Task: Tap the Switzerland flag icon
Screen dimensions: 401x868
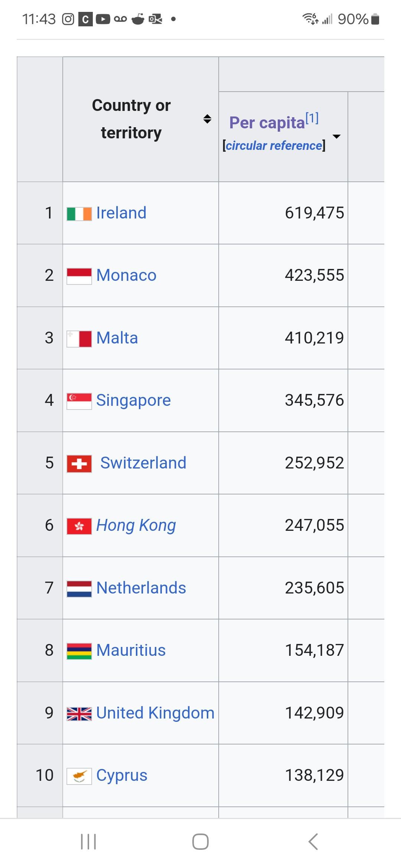Action: point(79,464)
